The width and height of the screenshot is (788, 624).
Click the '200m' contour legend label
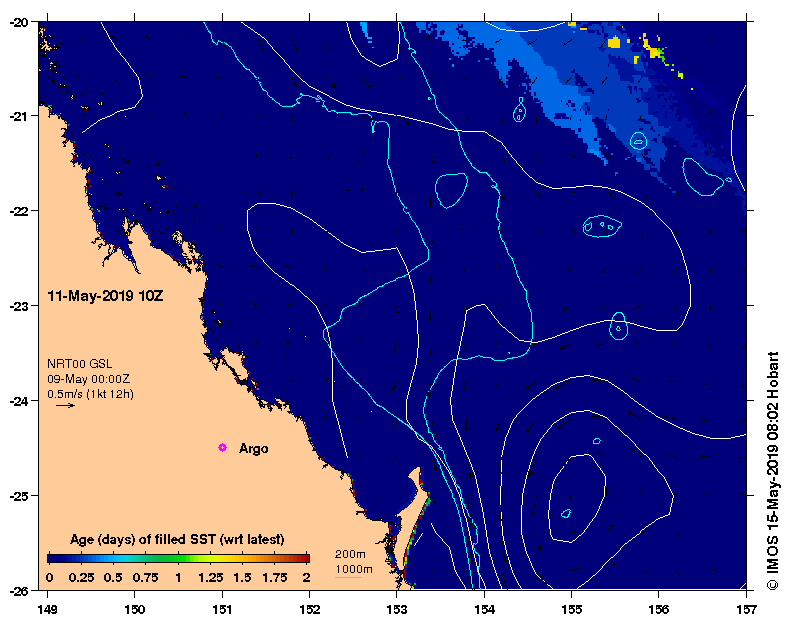click(x=350, y=554)
